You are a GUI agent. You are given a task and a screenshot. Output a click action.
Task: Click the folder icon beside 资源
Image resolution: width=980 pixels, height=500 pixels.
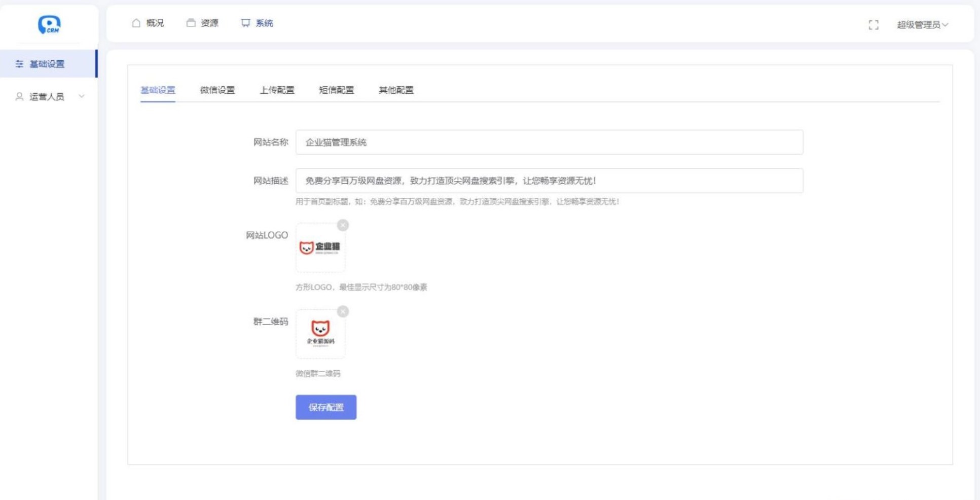(x=191, y=23)
